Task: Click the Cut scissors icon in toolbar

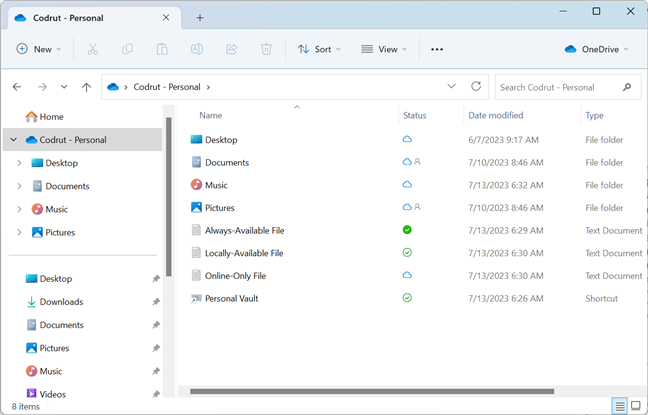Action: pos(93,49)
